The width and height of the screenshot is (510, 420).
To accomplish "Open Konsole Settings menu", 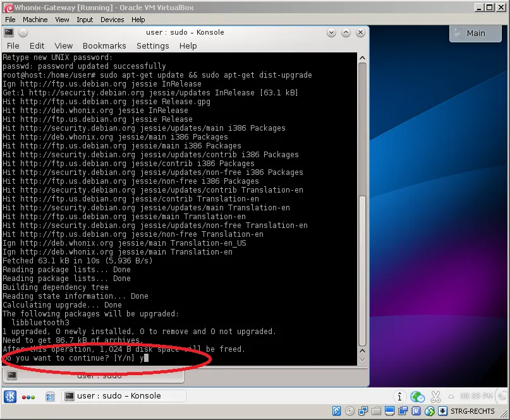I will click(152, 46).
